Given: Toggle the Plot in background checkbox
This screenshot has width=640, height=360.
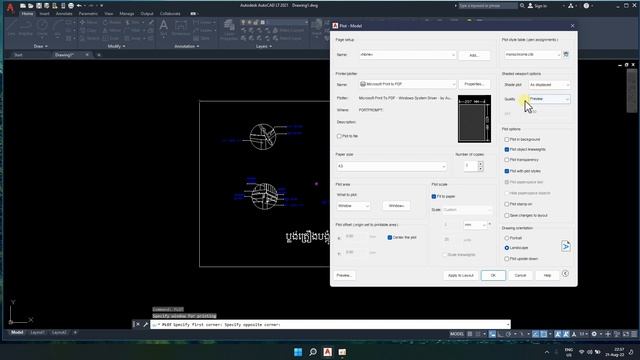Looking at the screenshot, I should [x=507, y=140].
